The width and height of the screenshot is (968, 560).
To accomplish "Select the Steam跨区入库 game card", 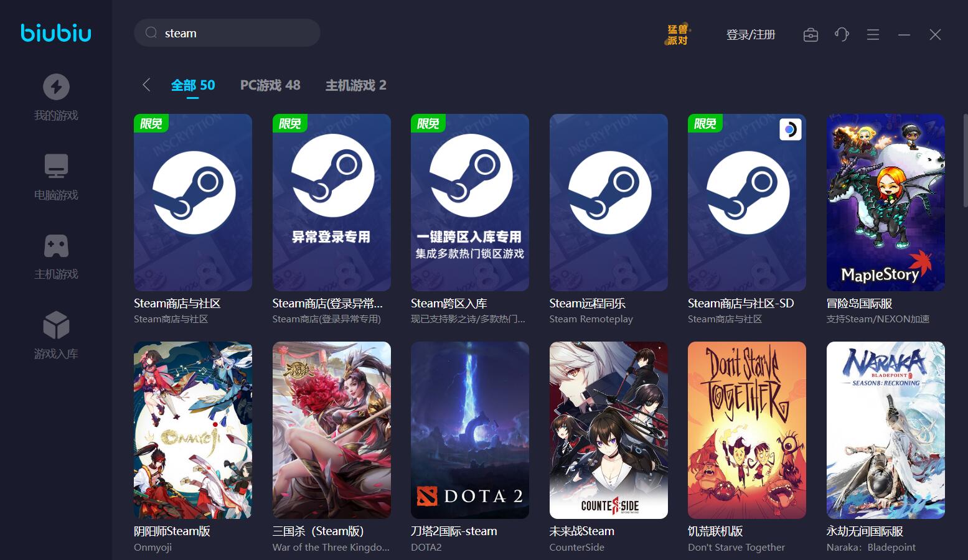I will pos(470,202).
